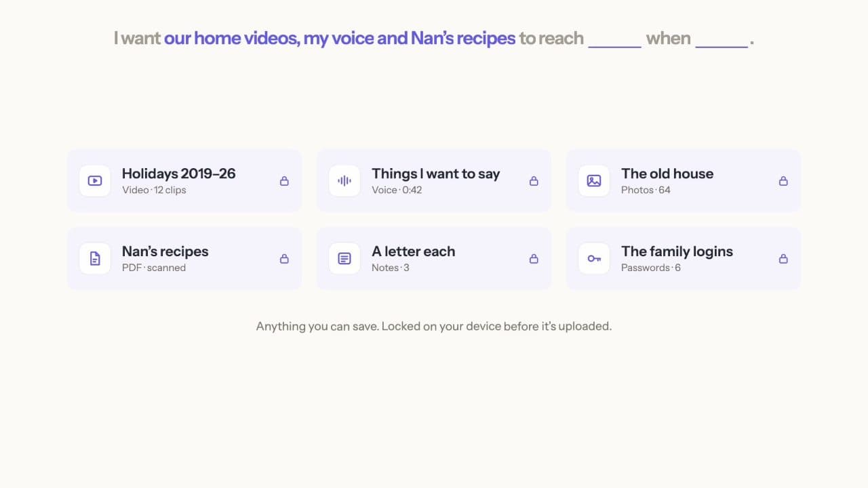
Task: Click the lock icon on A letter each card
Action: point(534,259)
